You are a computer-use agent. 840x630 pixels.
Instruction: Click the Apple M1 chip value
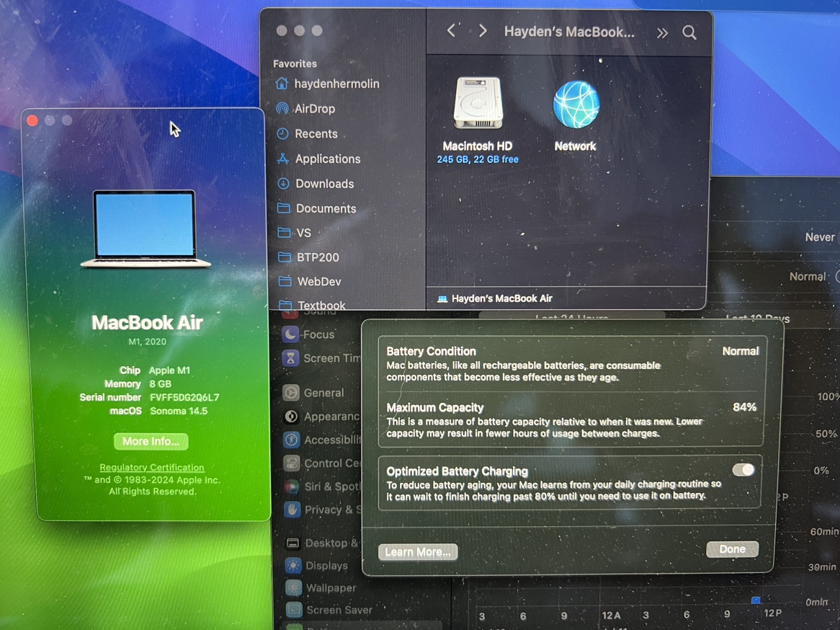tap(169, 371)
